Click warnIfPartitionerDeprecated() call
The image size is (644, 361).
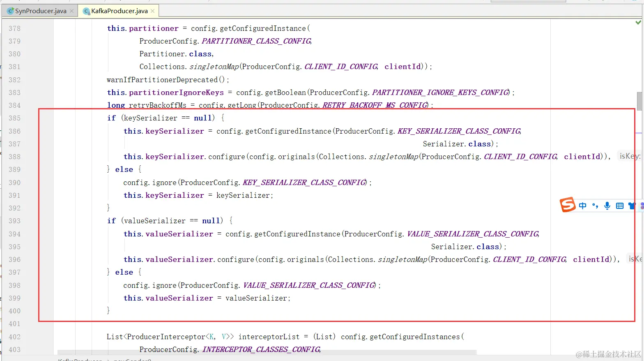coord(166,80)
